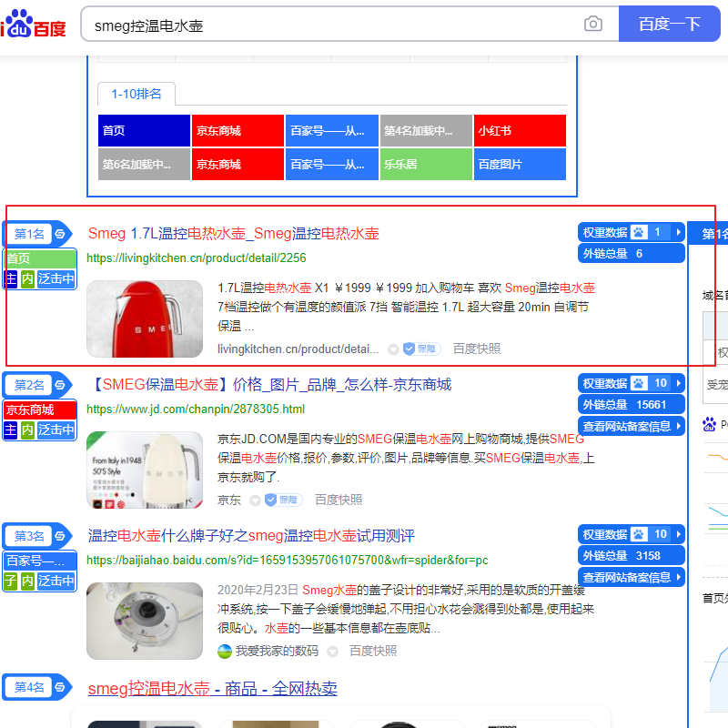This screenshot has height=728, width=728.
Task: Click red 京东商城 tag under 第2名
Action: tap(40, 409)
